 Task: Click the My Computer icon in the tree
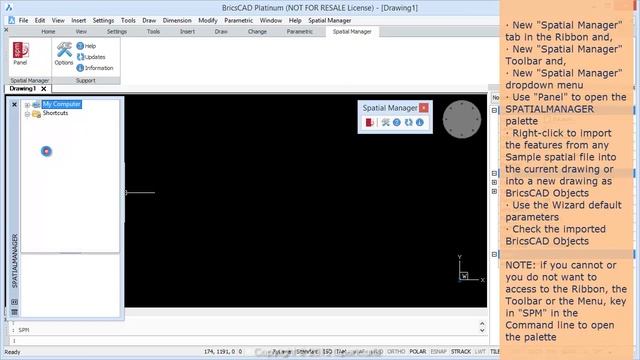coord(36,104)
